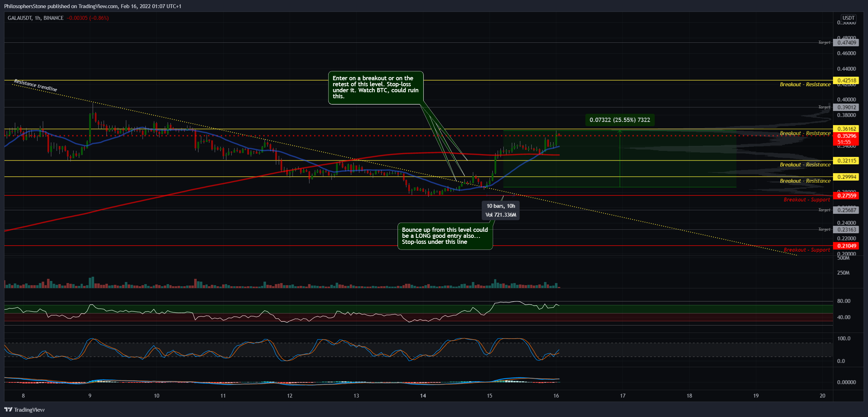Screen dimensions: 868x417
Task: Click the 250M volume scale value
Action: click(843, 273)
